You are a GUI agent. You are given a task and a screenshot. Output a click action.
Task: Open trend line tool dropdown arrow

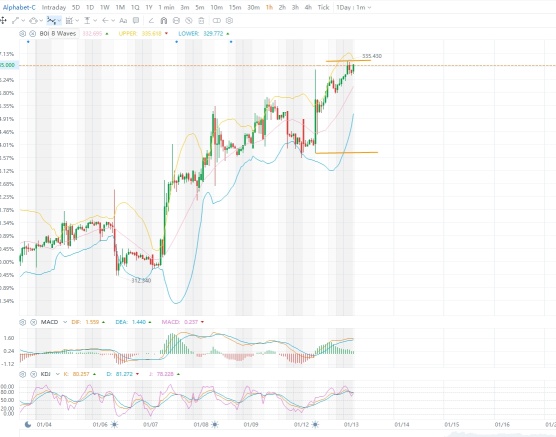[23, 21]
